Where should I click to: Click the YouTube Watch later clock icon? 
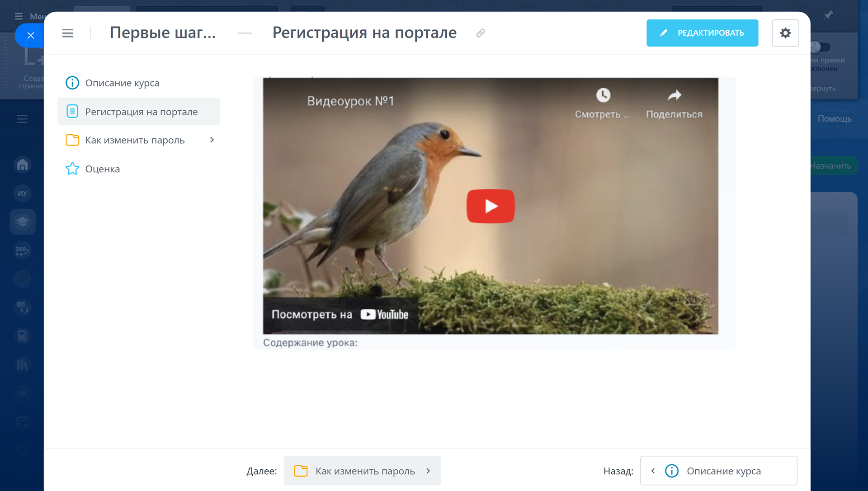point(603,95)
